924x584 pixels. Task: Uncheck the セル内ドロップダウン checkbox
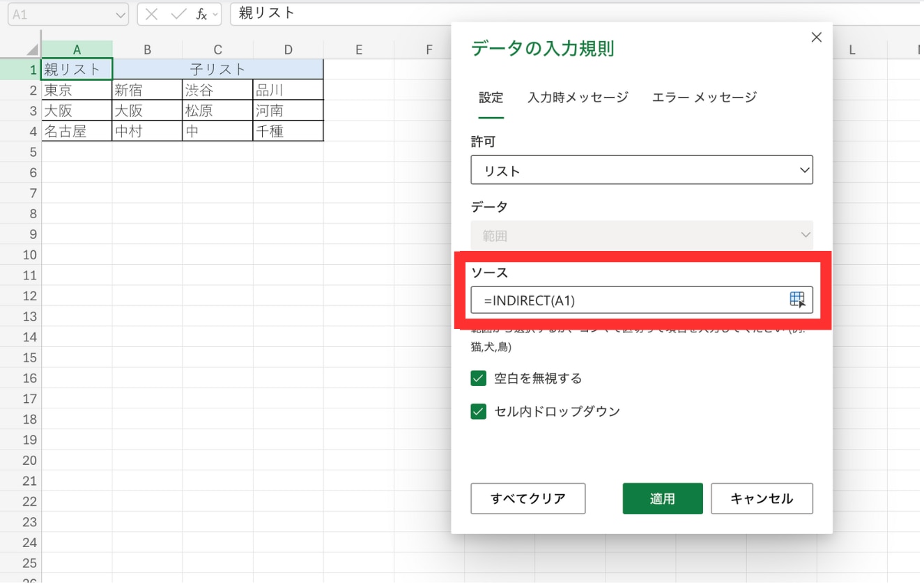pyautogui.click(x=478, y=411)
